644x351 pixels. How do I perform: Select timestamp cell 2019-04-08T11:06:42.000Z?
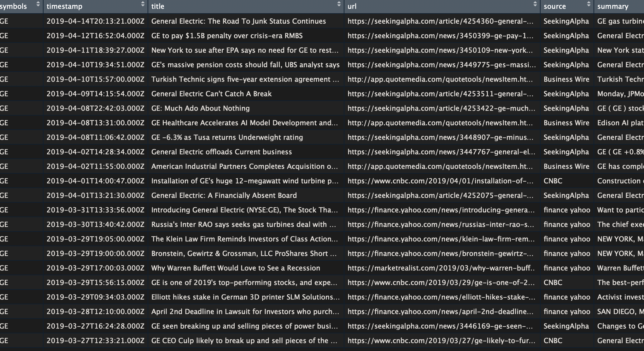point(95,137)
